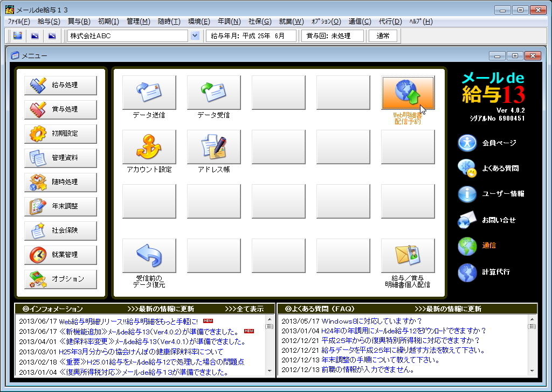Open the 賞与(B) menu
This screenshot has height=392, width=552.
79,22
